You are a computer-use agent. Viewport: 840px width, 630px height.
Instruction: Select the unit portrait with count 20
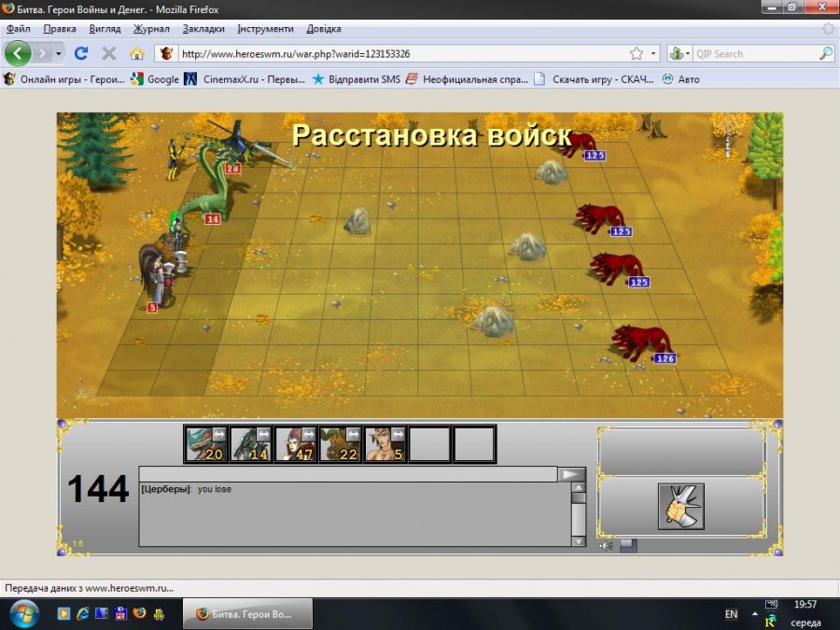click(x=205, y=444)
